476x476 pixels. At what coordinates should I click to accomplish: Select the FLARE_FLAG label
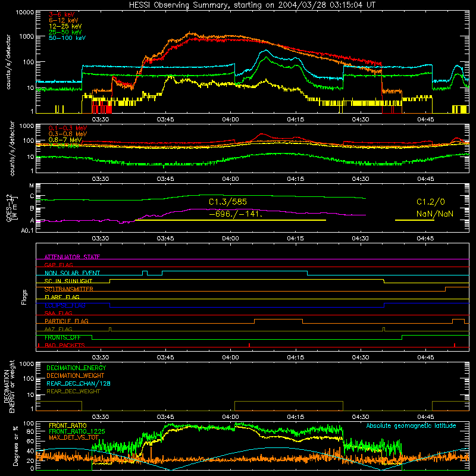point(62,297)
